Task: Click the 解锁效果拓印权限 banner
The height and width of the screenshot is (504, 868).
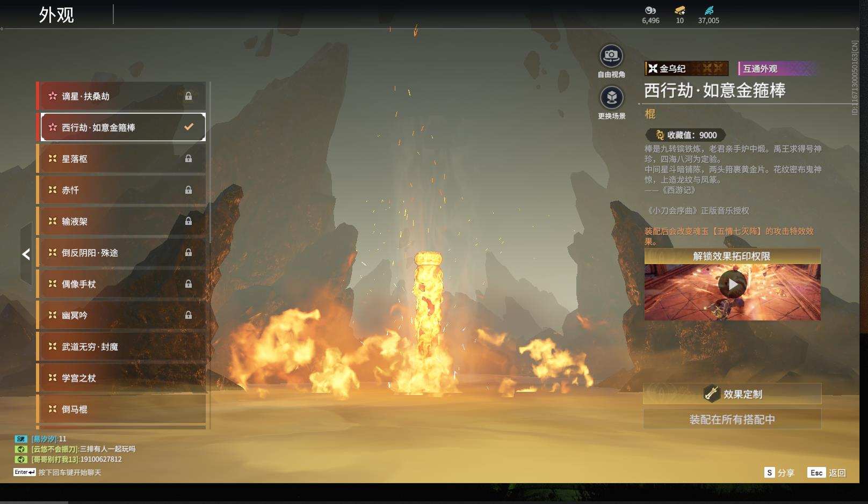Action: [732, 256]
